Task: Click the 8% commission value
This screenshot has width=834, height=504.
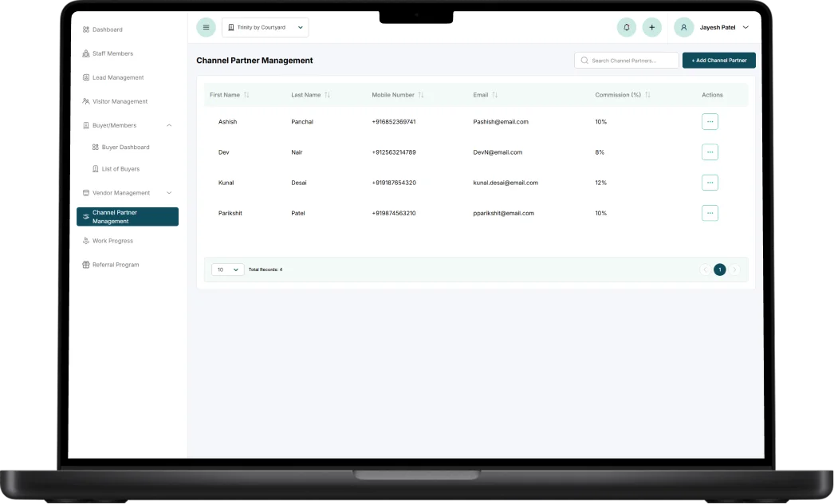Action: 600,152
